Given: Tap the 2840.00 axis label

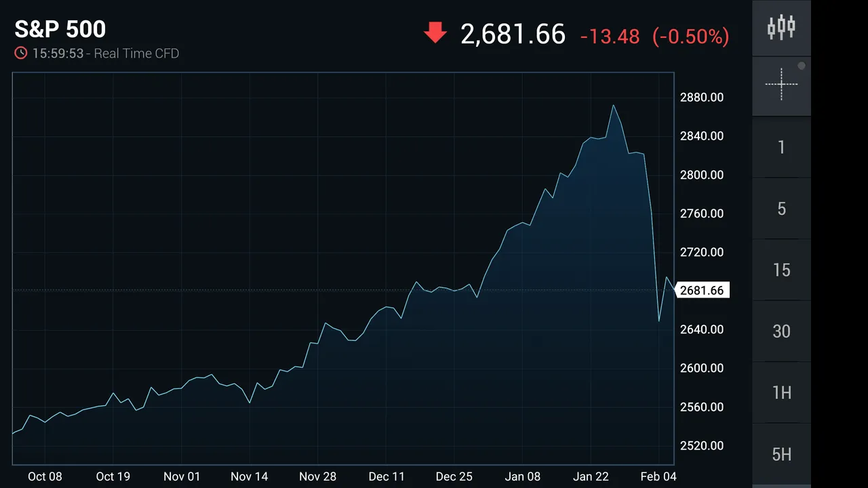Looking at the screenshot, I should pos(702,136).
